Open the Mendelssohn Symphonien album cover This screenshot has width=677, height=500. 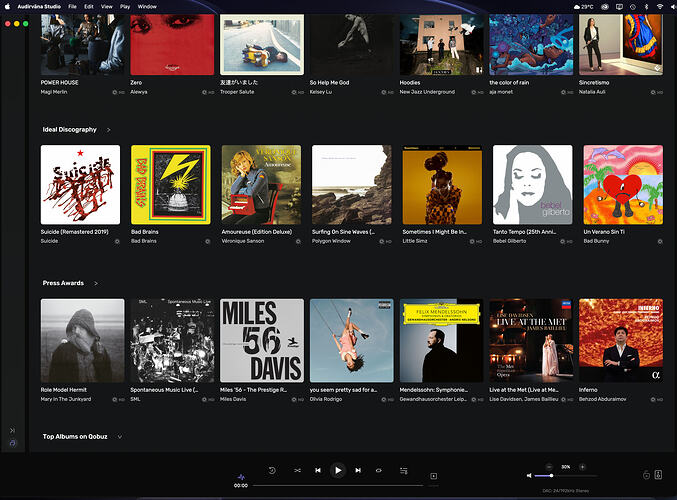point(441,340)
